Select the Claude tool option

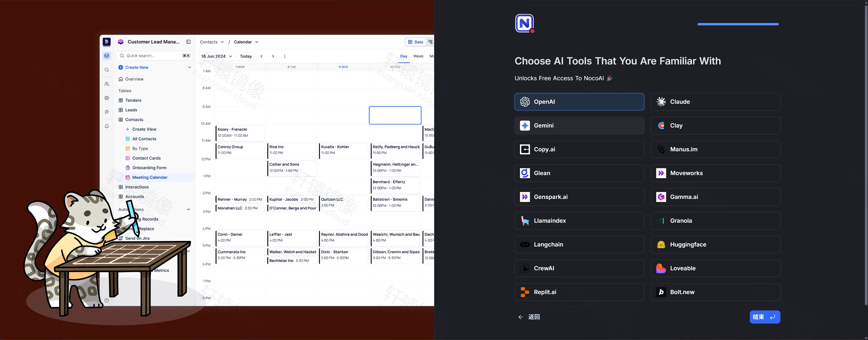(715, 102)
